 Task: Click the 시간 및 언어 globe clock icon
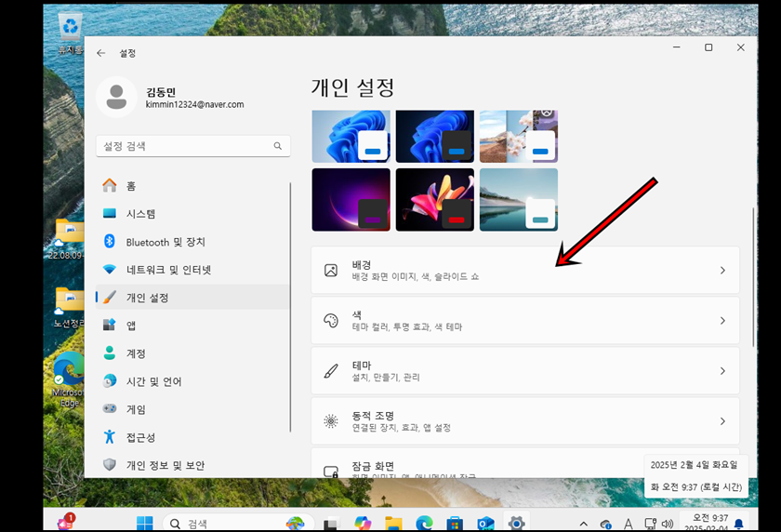click(110, 381)
